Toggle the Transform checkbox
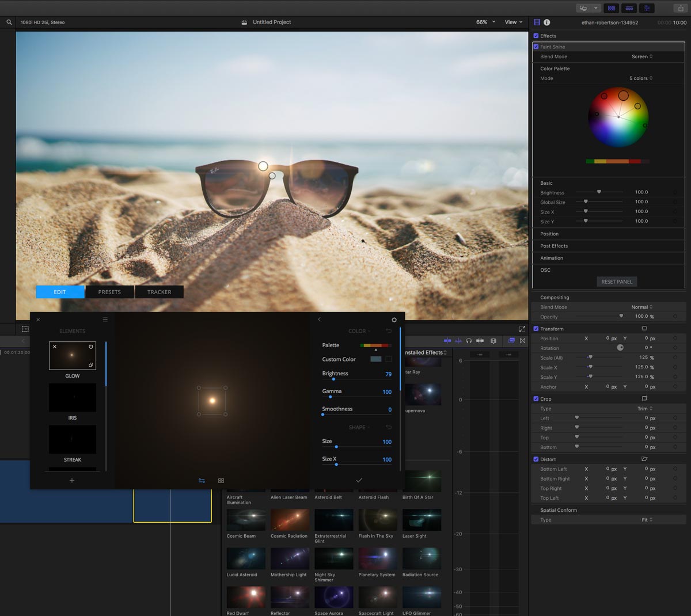The height and width of the screenshot is (616, 691). [536, 329]
